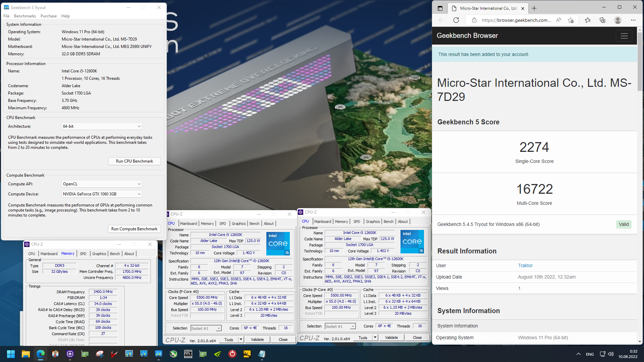Open the NVIDIA green taskbar icon
This screenshot has width=644, height=362.
(217, 354)
